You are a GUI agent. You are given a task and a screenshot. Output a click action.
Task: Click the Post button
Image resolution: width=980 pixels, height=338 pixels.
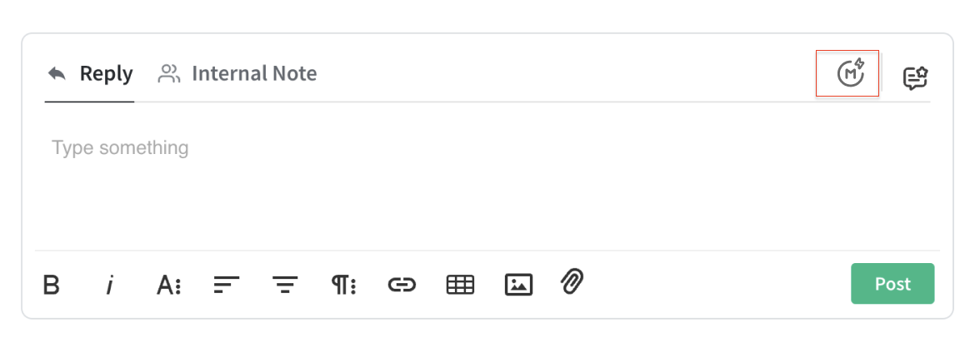892,284
